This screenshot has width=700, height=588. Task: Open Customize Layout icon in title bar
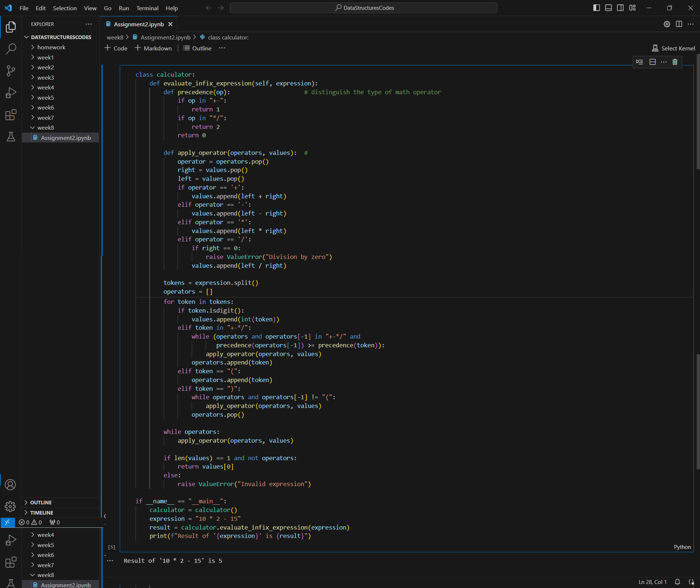632,8
